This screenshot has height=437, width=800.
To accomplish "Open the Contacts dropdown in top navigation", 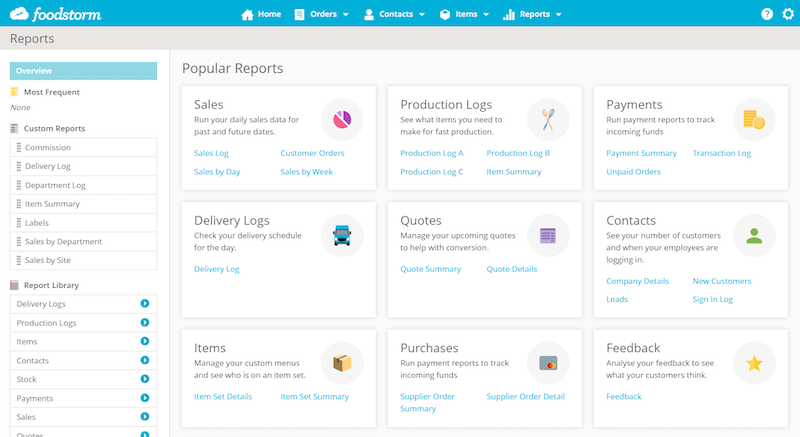I will (394, 14).
